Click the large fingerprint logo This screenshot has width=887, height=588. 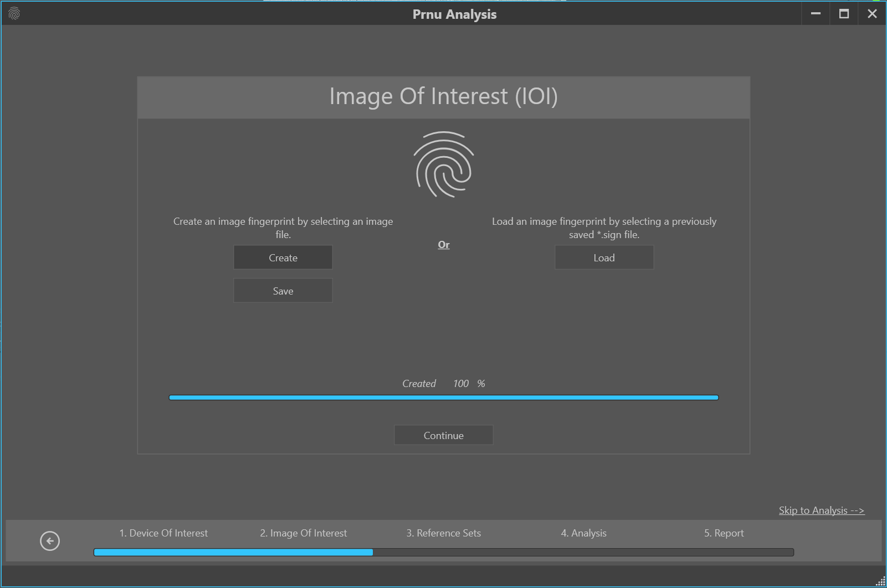(x=444, y=164)
